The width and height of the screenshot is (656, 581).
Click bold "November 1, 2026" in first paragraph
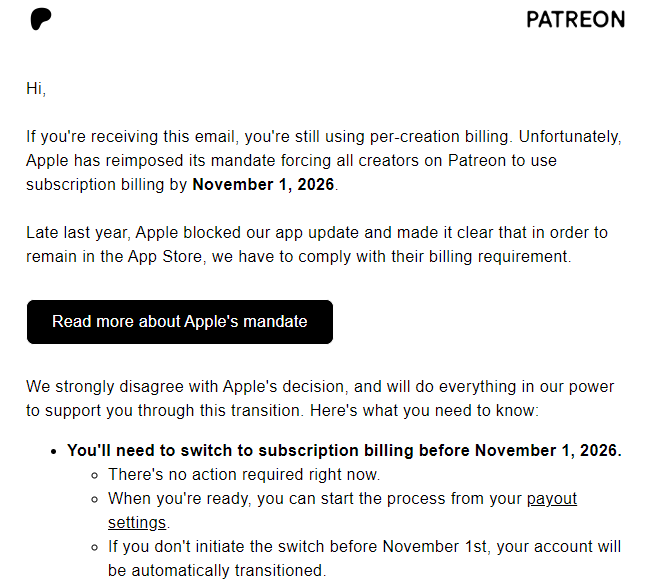264,184
